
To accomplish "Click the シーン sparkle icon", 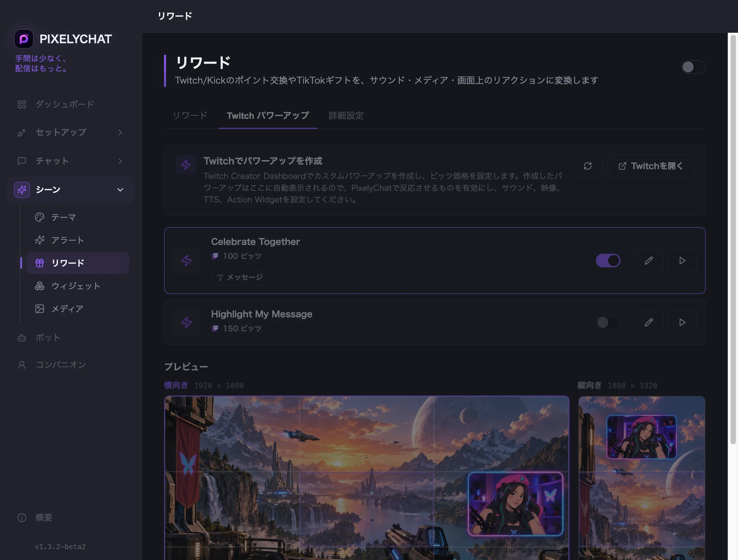I will (x=22, y=190).
